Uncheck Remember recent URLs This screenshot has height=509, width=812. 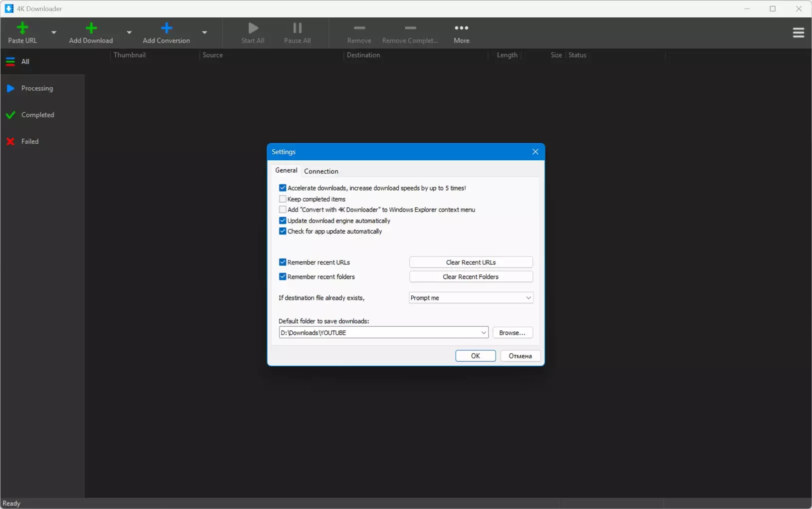point(282,262)
